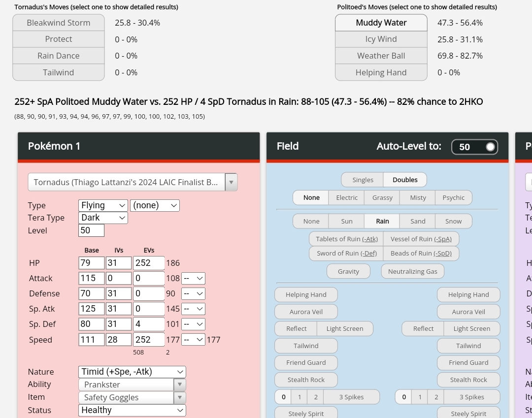Toggle Beads of Ruin (-SpD)

[421, 253]
